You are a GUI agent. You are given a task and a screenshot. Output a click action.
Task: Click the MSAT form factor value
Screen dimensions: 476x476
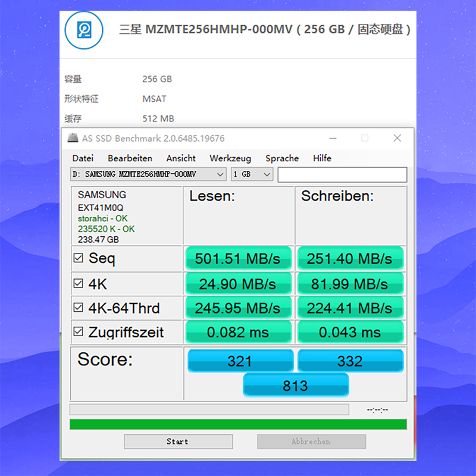pyautogui.click(x=155, y=99)
